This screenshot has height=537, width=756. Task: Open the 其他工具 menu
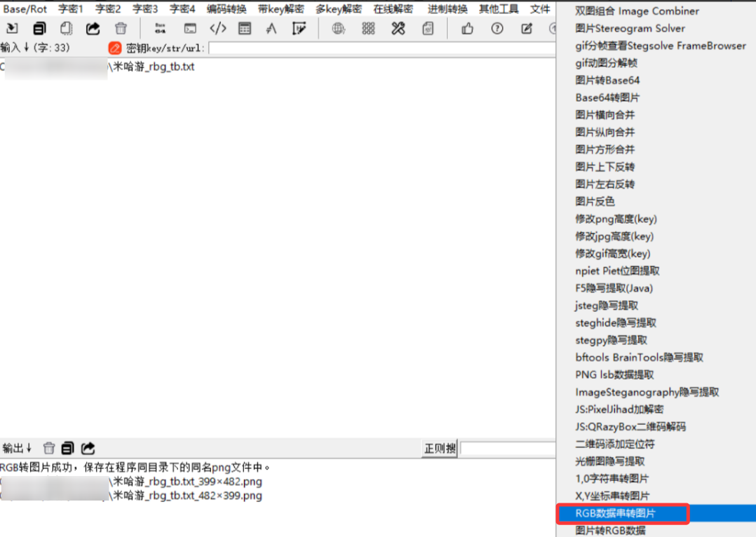(499, 9)
